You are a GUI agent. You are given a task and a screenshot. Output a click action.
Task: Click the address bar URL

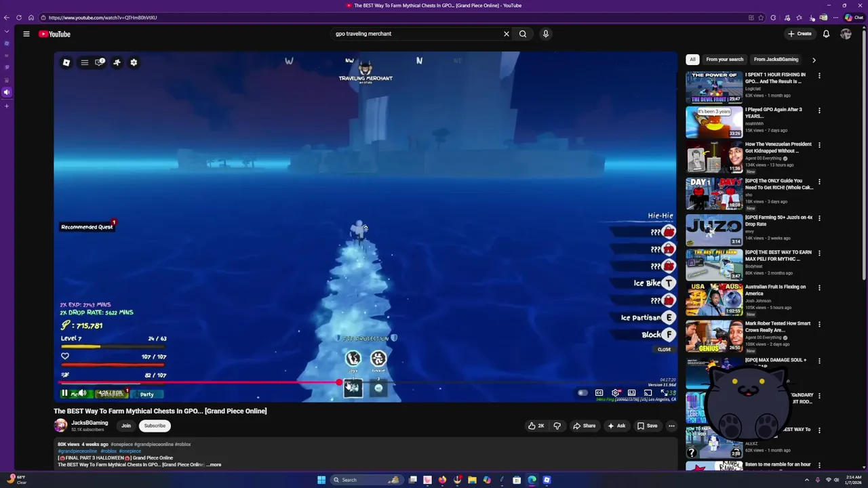click(103, 18)
